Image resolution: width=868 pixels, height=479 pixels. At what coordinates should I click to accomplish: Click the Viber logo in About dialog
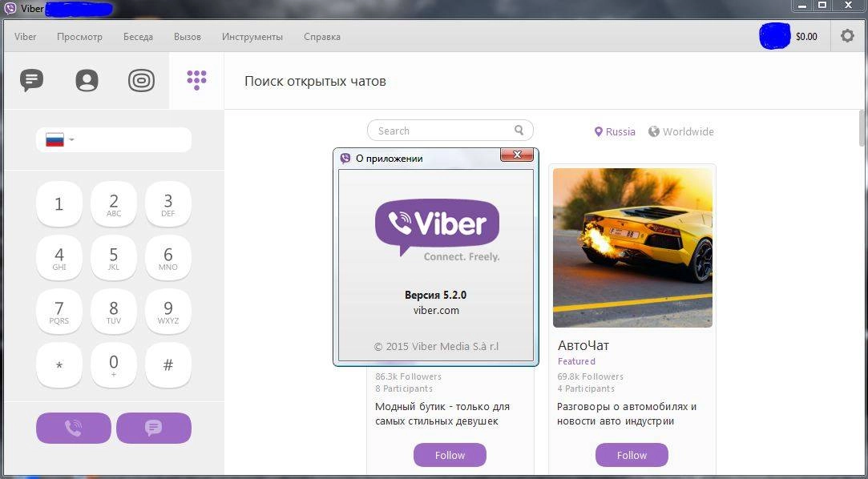(438, 228)
